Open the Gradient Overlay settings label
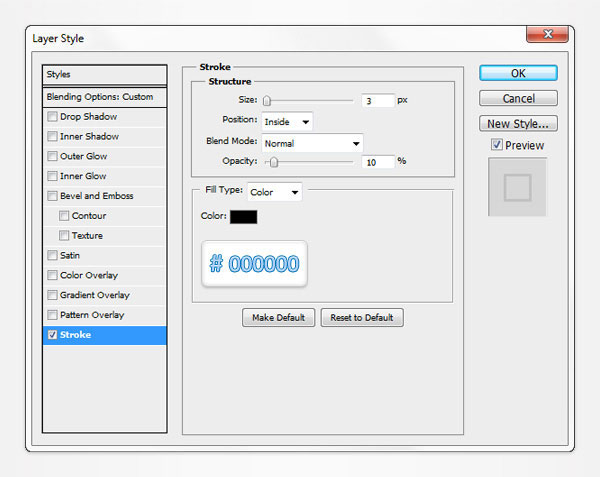 pos(95,295)
